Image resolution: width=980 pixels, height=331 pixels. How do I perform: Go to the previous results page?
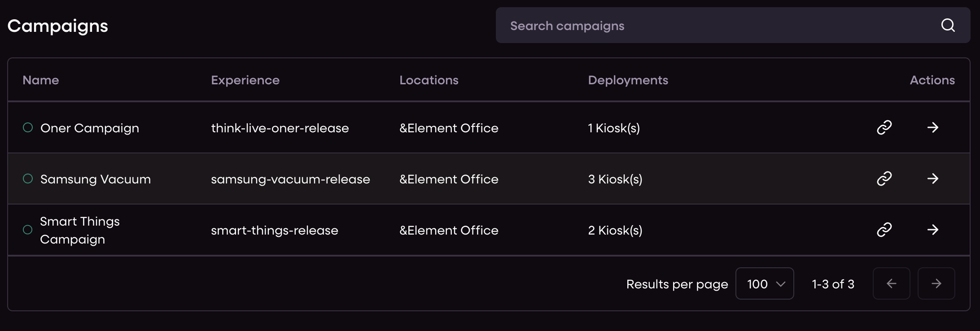892,283
